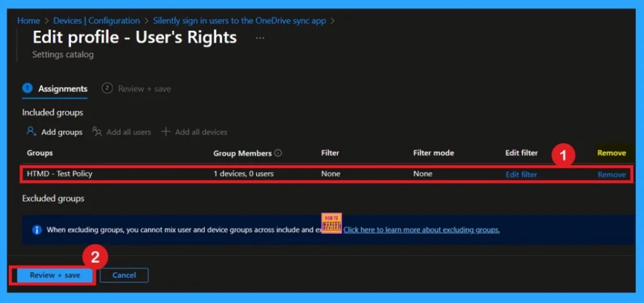Click the Review + save button
Image resolution: width=644 pixels, height=303 pixels.
point(55,275)
